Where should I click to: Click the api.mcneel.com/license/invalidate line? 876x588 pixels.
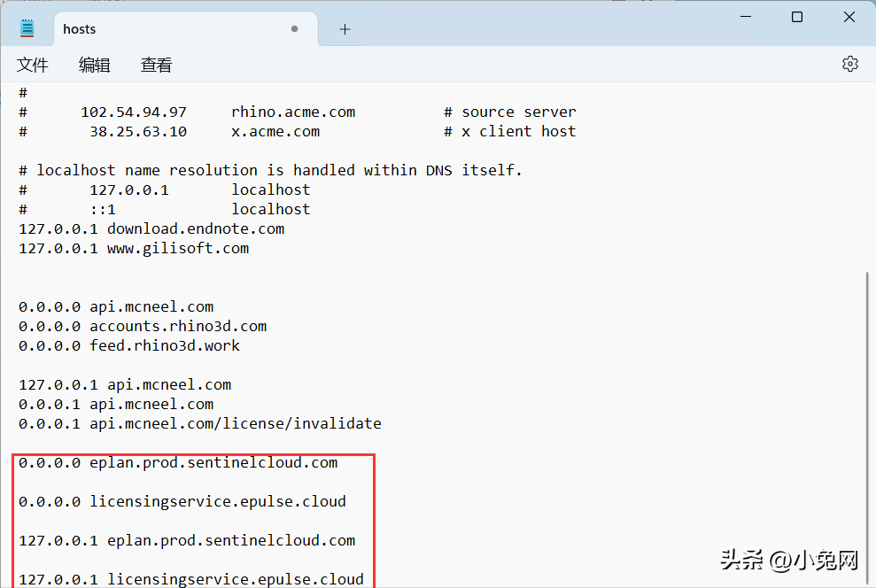[235, 423]
